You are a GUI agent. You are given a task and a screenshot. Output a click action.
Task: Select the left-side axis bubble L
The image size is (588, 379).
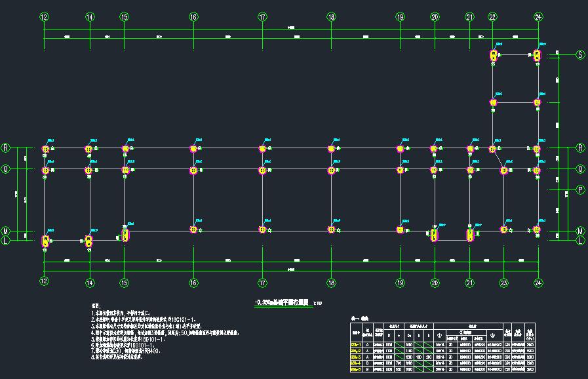[6, 241]
